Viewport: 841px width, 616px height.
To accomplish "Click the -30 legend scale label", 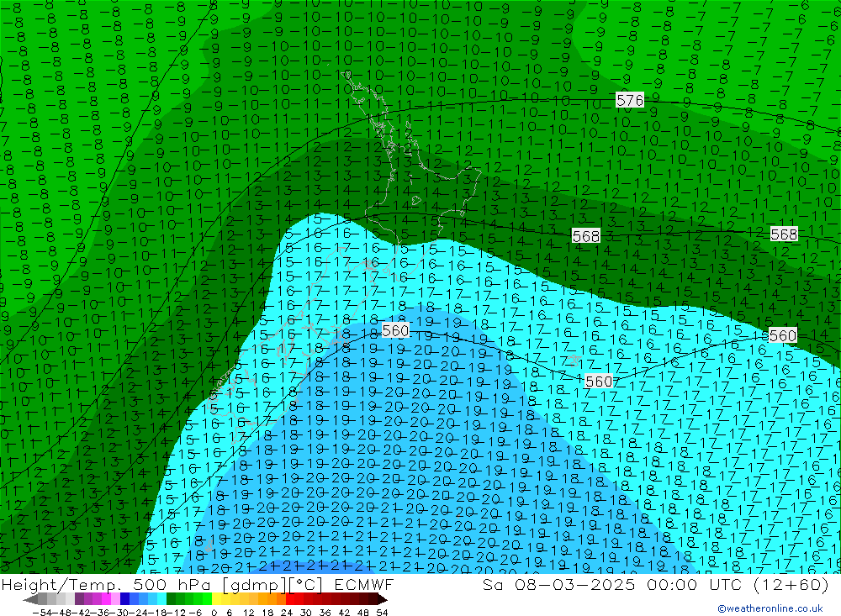I will (x=119, y=613).
